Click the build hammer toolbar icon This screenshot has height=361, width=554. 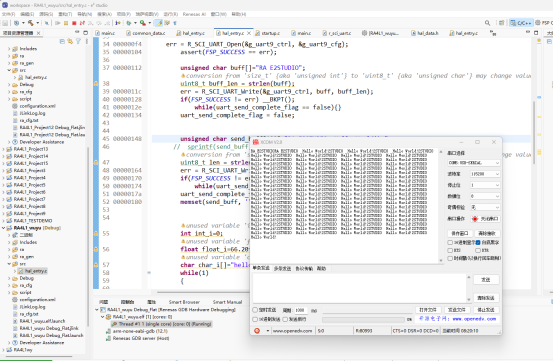(x=31, y=23)
